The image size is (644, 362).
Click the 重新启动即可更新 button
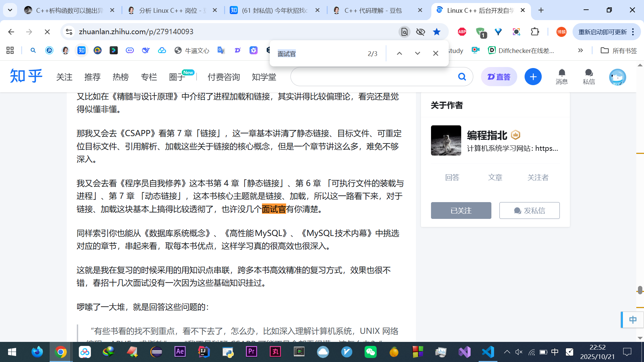(602, 32)
